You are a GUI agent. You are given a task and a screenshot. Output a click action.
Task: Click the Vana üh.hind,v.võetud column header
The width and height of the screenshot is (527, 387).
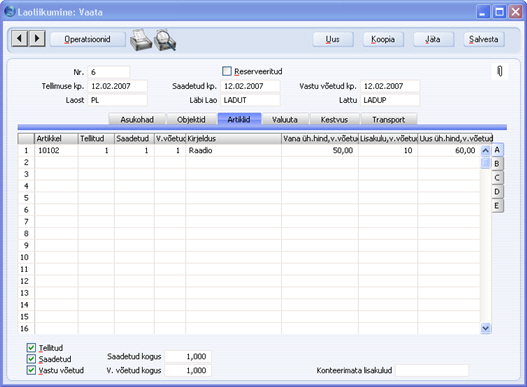pos(320,139)
